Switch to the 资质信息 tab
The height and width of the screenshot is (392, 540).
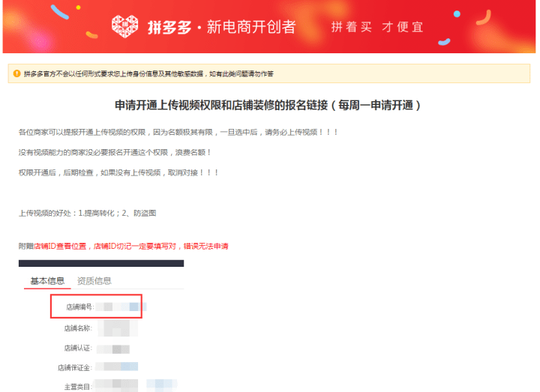[94, 281]
